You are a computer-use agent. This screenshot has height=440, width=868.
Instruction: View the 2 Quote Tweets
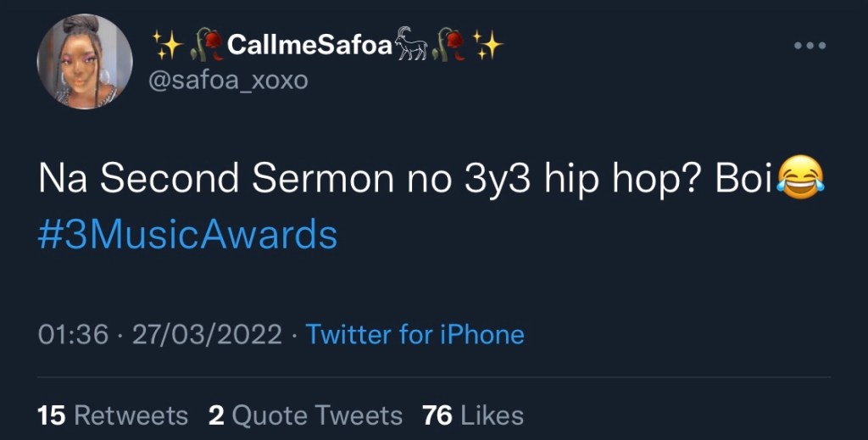point(305,415)
